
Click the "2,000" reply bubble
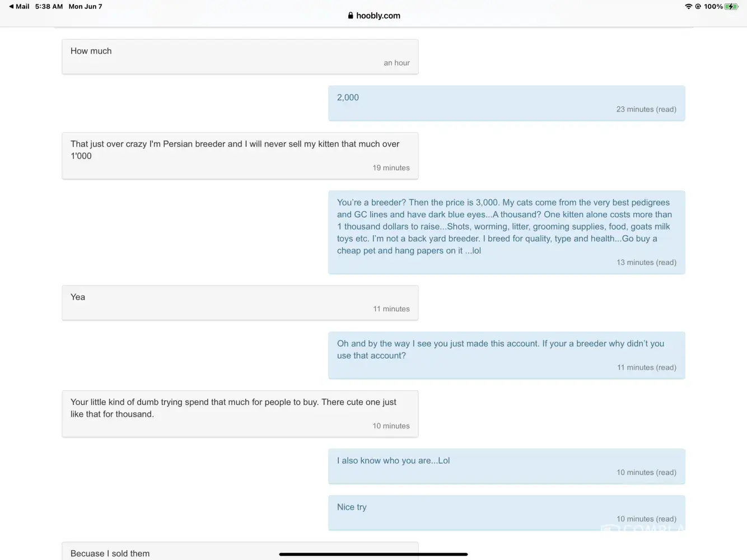(x=506, y=103)
